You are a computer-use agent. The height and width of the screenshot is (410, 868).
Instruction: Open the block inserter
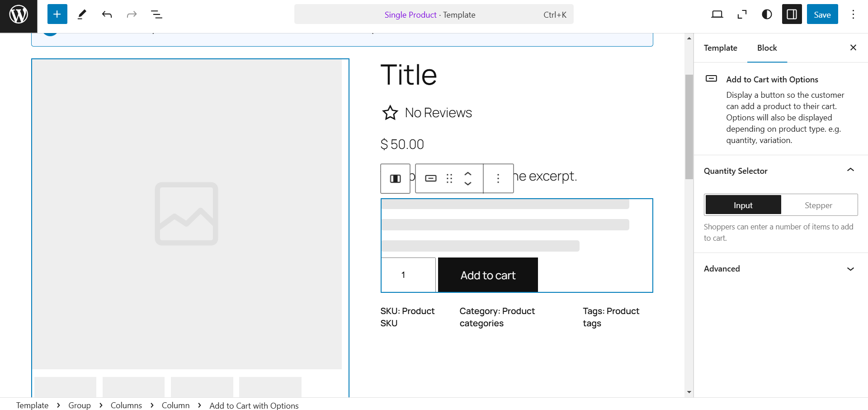(57, 14)
